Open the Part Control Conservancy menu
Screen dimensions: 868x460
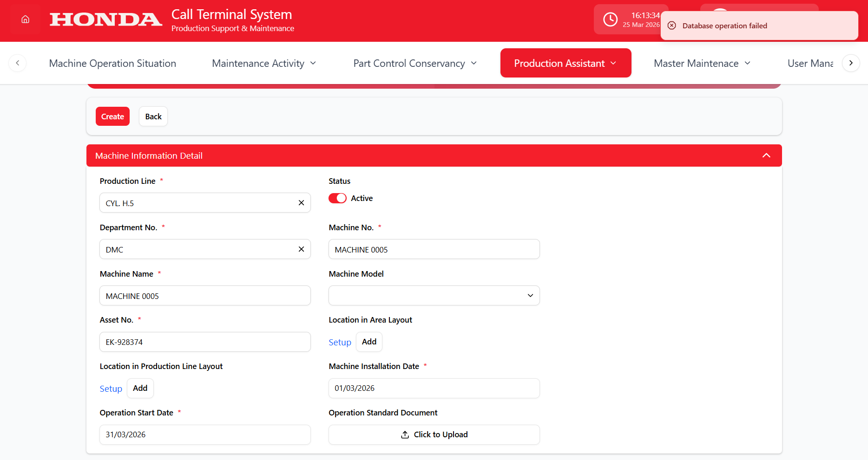point(415,63)
